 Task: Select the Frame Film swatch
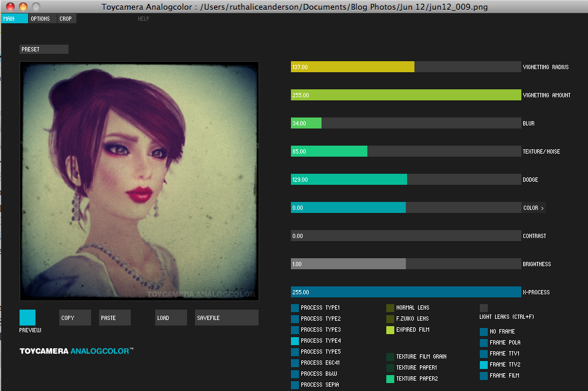click(x=484, y=376)
